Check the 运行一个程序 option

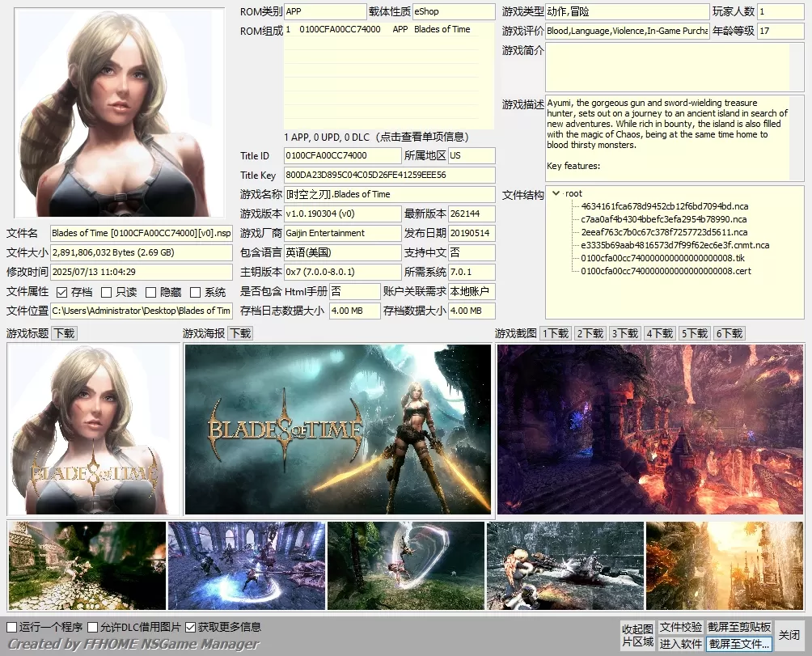[9, 626]
